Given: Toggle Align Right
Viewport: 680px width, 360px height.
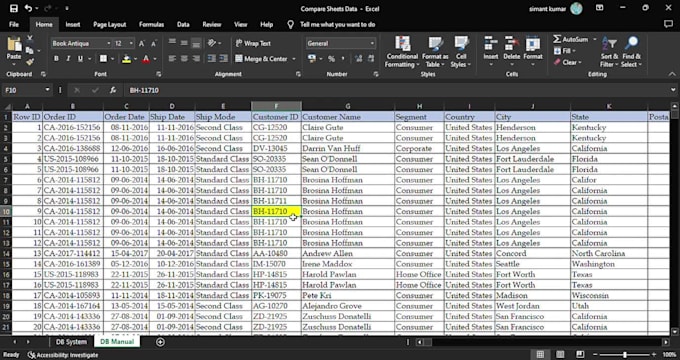Looking at the screenshot, I should pyautogui.click(x=196, y=59).
